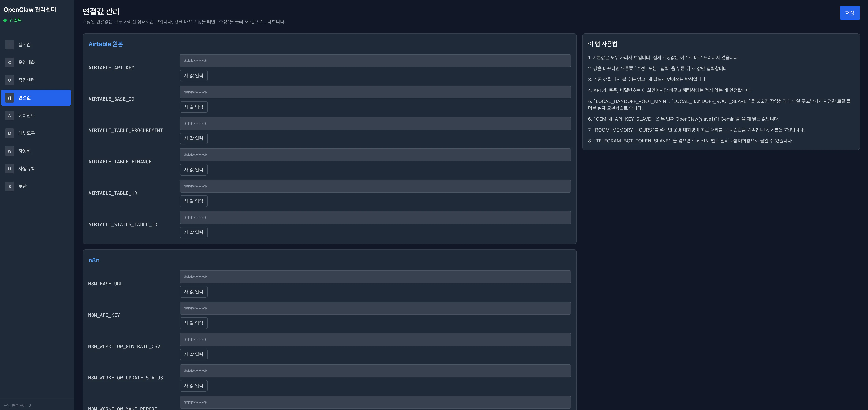Click the A icon for 에이전트
Image resolution: width=868 pixels, height=410 pixels.
point(9,116)
